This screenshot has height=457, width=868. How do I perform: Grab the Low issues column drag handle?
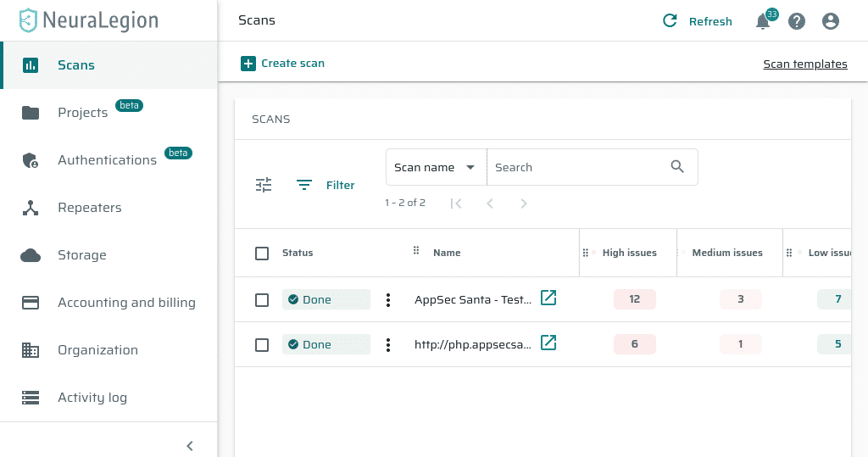789,253
